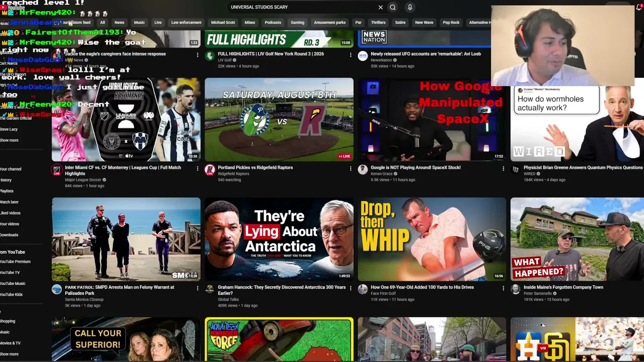Open Steve Lacy subscription in sidebar
Viewport: 644px width, 362px height.
click(9, 129)
